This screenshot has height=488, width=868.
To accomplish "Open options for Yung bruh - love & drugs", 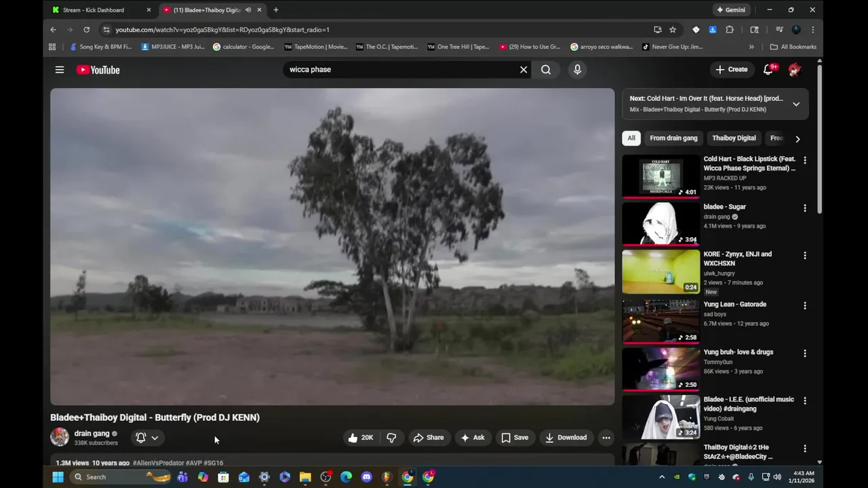I will tap(805, 353).
